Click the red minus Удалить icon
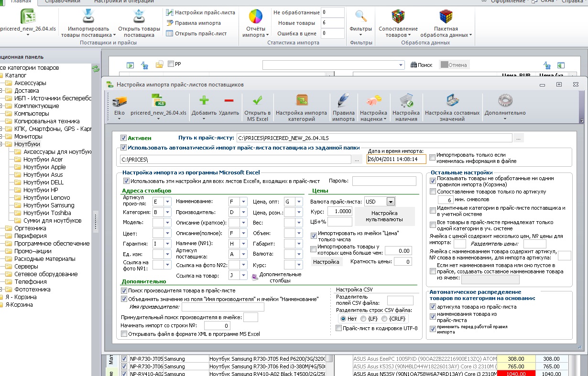 coord(229,101)
